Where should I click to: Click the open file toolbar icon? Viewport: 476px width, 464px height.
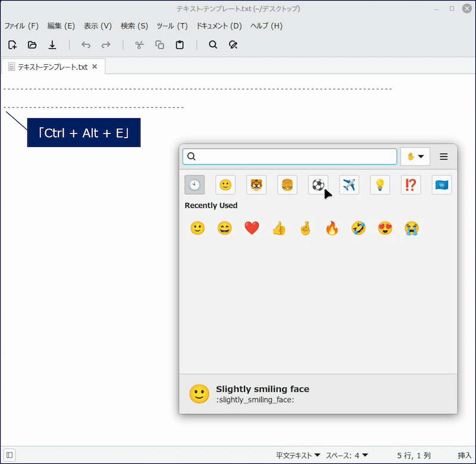coord(32,45)
